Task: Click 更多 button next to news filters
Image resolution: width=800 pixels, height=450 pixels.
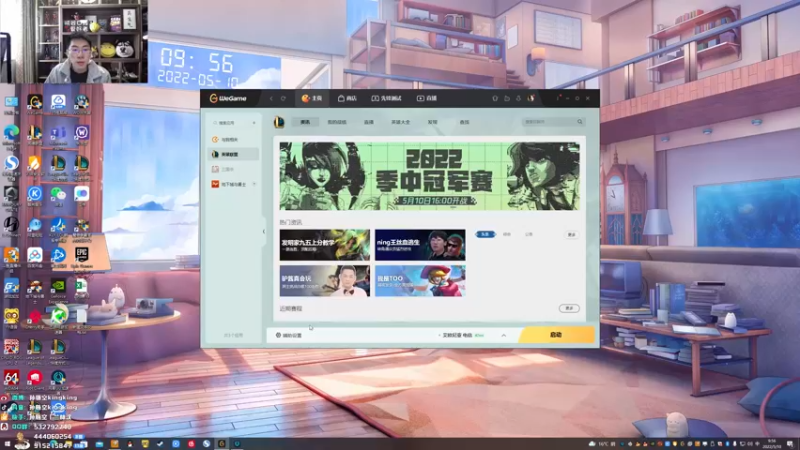Action: coord(571,235)
